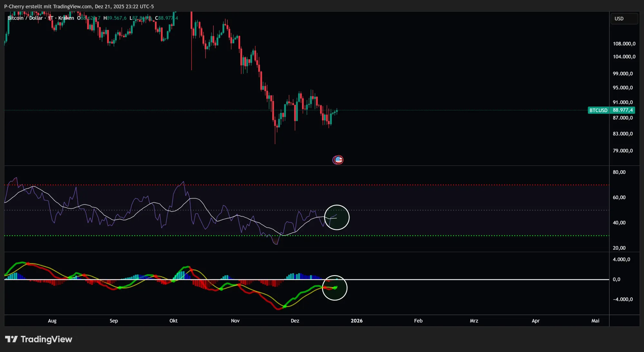Select the Dez label on the time axis
The width and height of the screenshot is (644, 352).
point(295,321)
